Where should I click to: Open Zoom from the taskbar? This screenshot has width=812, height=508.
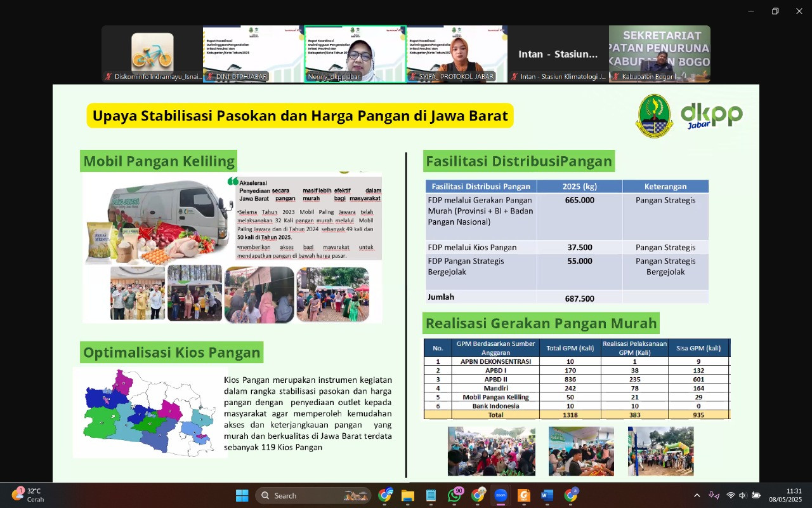click(x=501, y=495)
